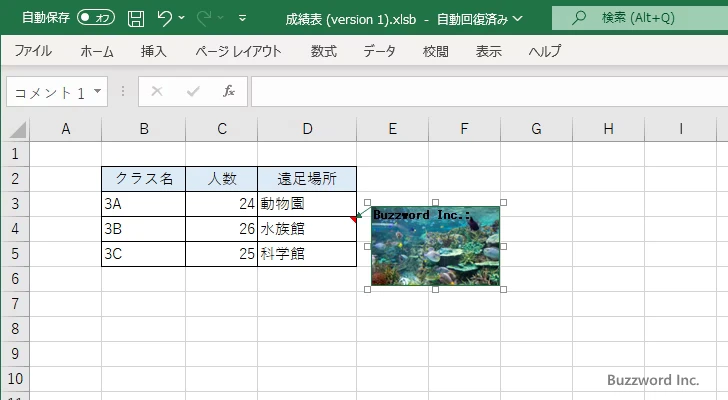Select cell containing 3C
Image resolution: width=728 pixels, height=400 pixels.
tap(143, 254)
